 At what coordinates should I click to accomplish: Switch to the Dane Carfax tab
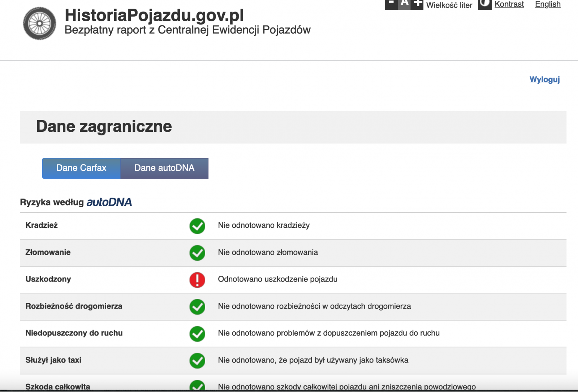point(81,168)
